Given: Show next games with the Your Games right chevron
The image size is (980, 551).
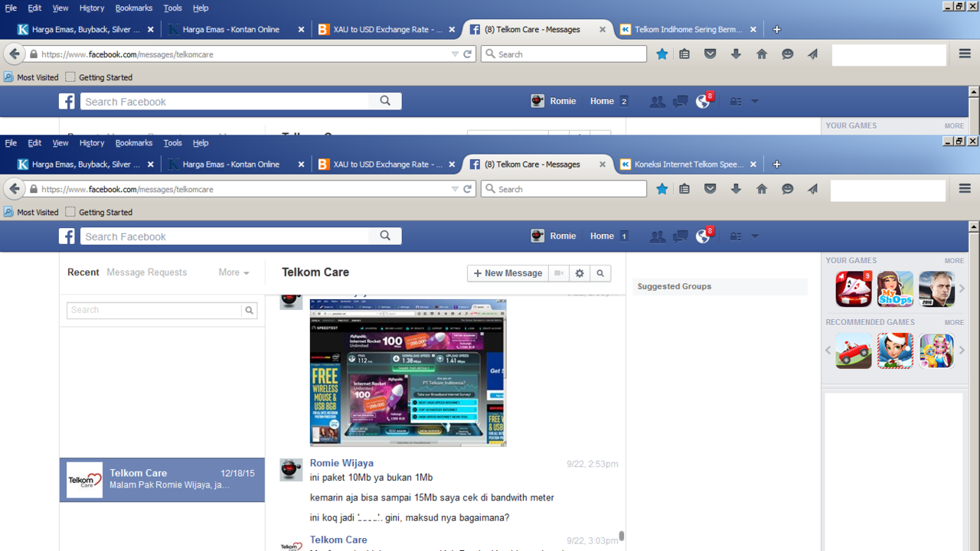Looking at the screenshot, I should pos(962,289).
